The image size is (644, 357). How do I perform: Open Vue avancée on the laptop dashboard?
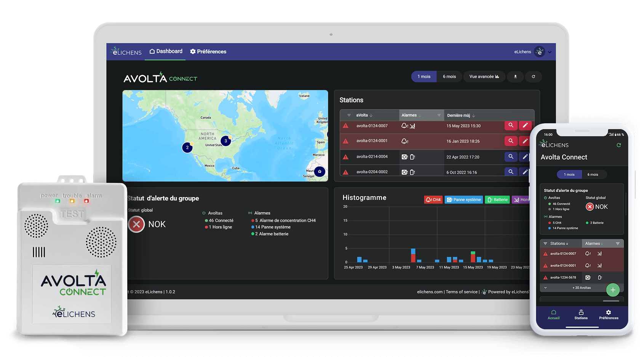click(x=484, y=76)
